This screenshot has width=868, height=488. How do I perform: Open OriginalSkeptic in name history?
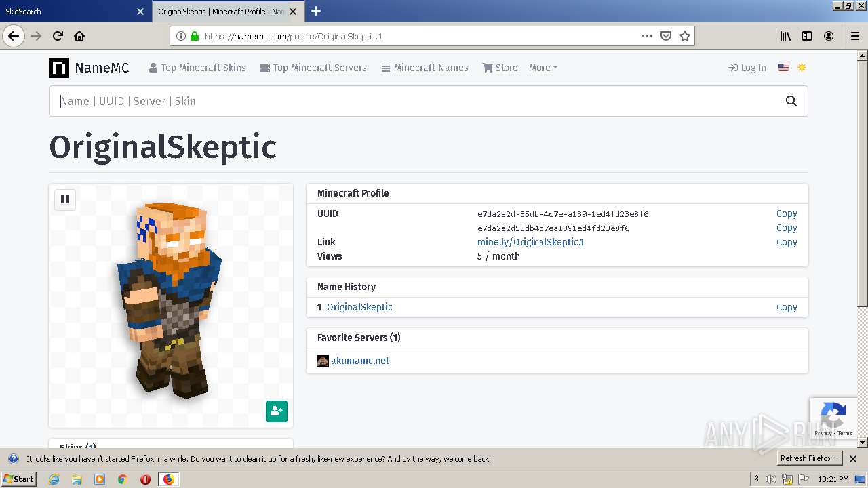pos(359,307)
